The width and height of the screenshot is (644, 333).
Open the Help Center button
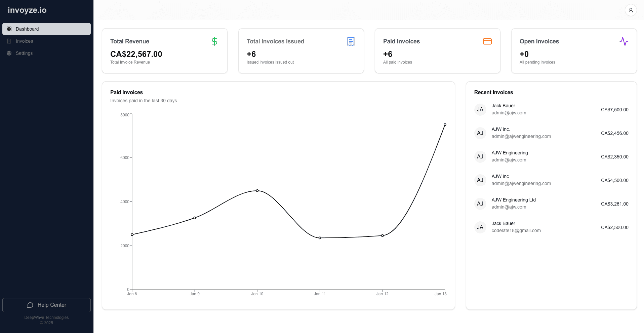(x=46, y=305)
